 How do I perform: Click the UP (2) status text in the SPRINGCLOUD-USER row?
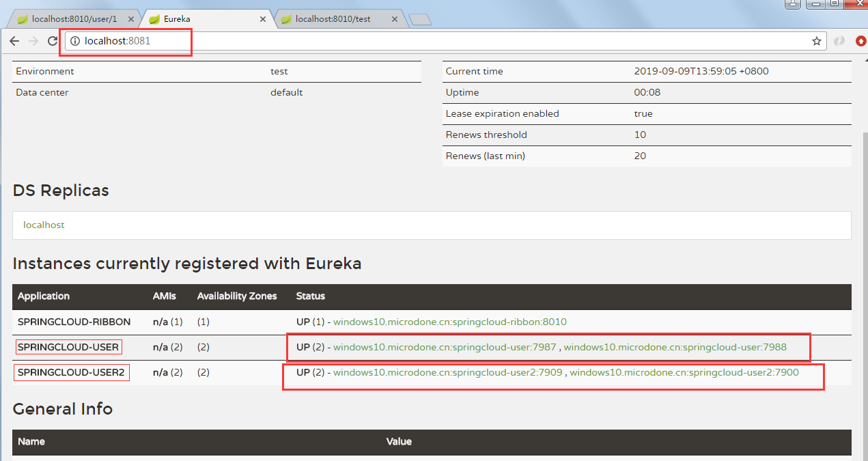tap(310, 347)
